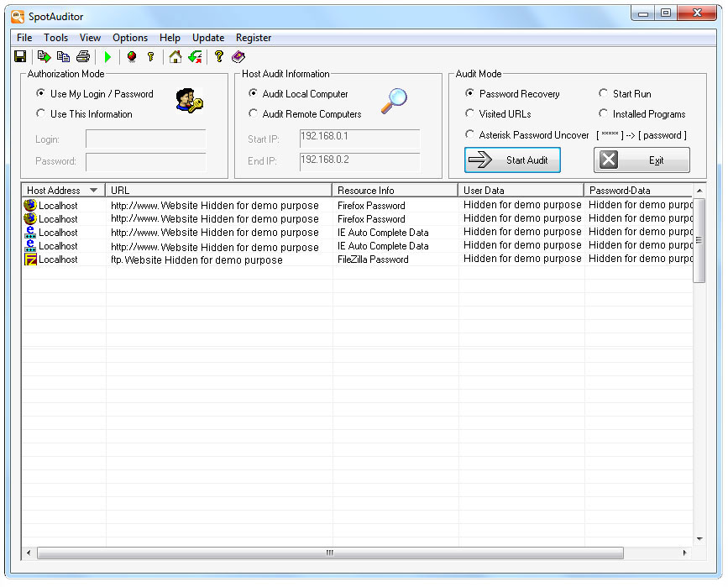The image size is (728, 587).
Task: Open the Options menu
Action: 130,38
